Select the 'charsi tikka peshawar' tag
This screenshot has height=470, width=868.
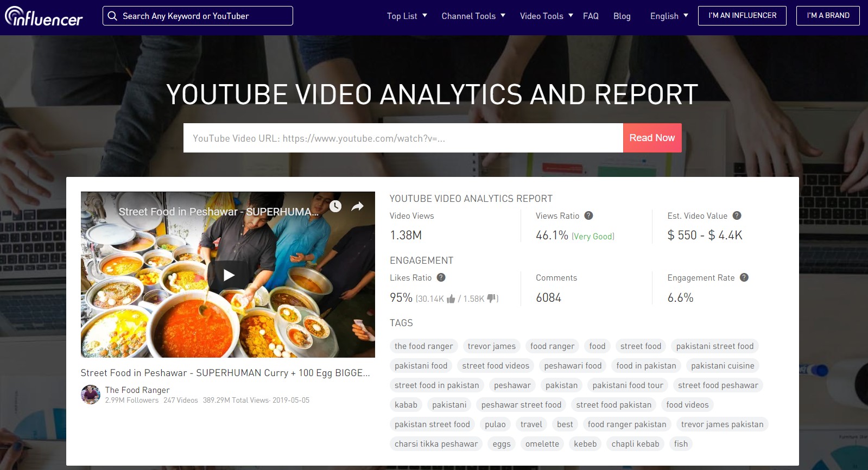coord(436,444)
